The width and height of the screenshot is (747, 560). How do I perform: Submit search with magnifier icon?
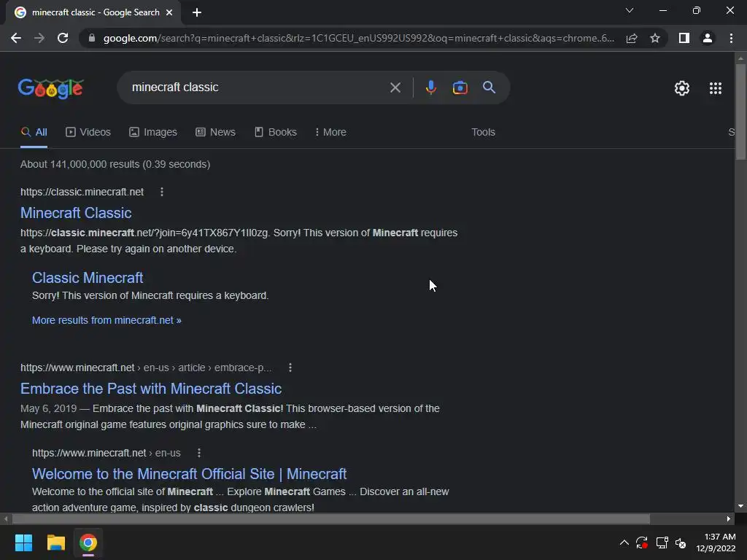click(x=489, y=87)
